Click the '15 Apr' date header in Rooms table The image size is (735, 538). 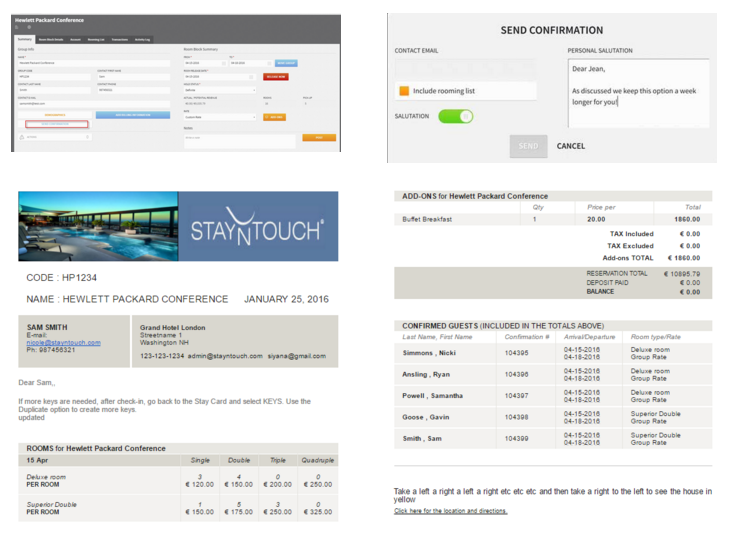click(x=37, y=460)
